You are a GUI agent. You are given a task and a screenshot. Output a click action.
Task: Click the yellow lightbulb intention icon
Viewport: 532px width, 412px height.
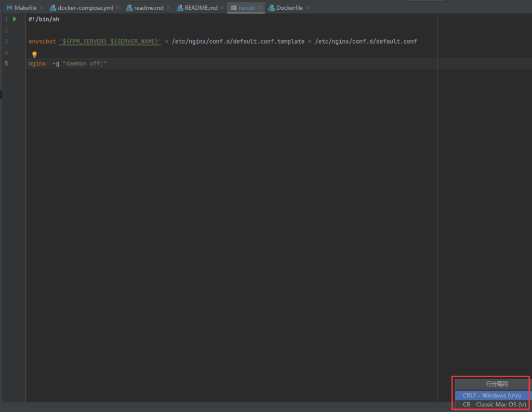(x=35, y=54)
